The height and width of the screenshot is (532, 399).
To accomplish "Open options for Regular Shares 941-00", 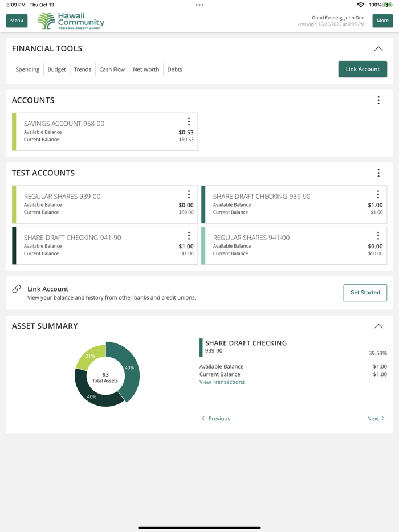I will tap(378, 235).
